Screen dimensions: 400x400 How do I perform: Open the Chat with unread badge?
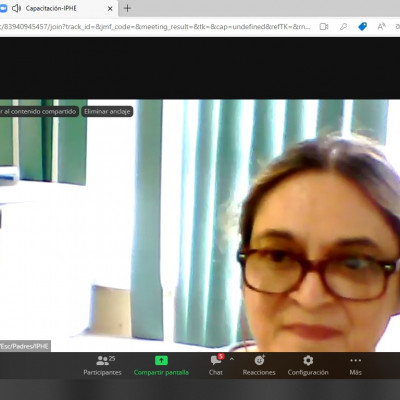pyautogui.click(x=216, y=365)
